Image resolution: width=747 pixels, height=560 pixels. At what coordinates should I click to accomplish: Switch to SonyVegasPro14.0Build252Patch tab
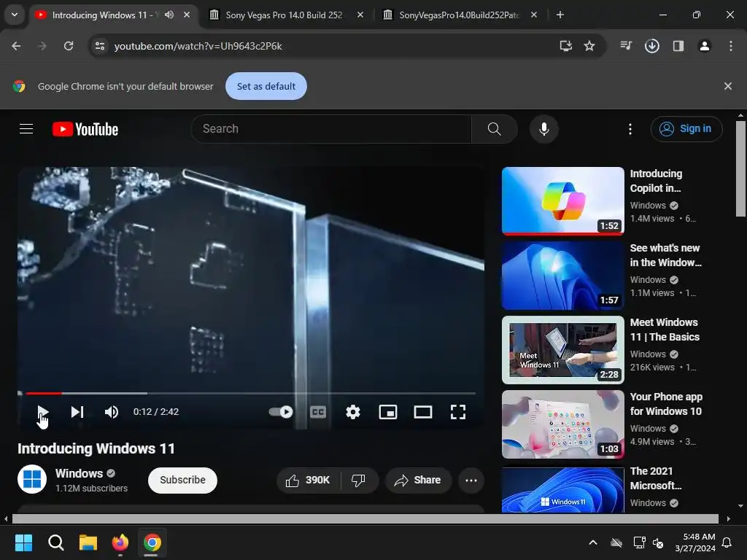(x=459, y=15)
